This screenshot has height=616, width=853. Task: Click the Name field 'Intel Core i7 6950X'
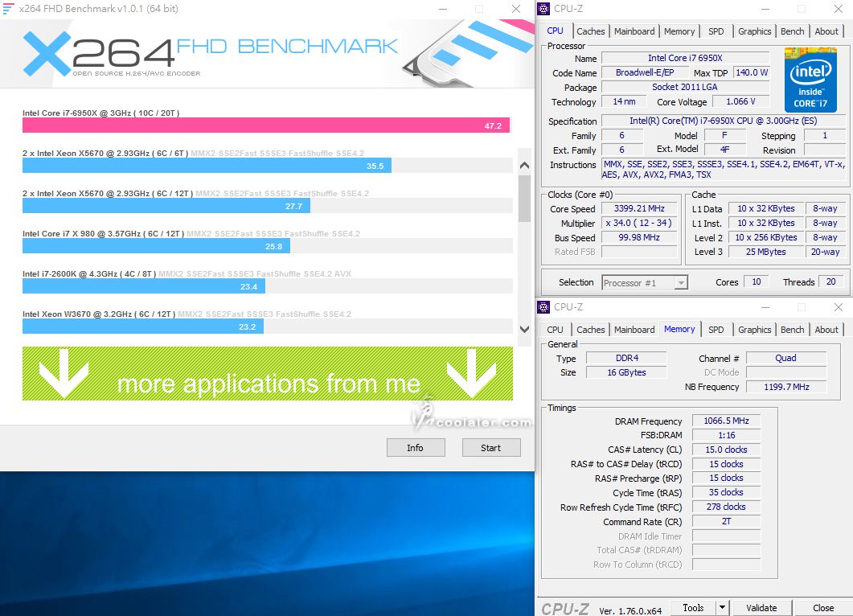click(686, 58)
